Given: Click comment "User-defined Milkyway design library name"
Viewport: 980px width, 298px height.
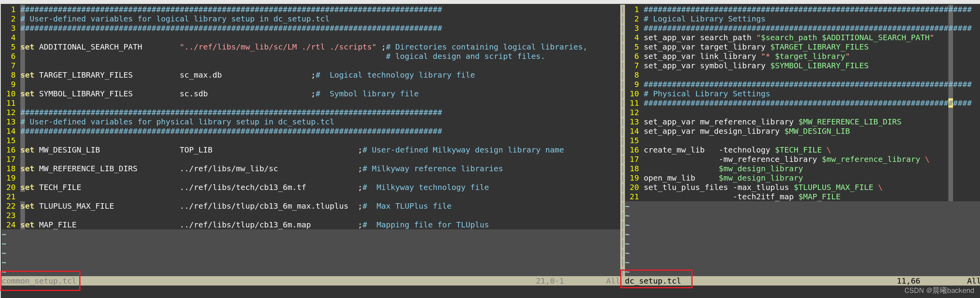Looking at the screenshot, I should pos(468,150).
